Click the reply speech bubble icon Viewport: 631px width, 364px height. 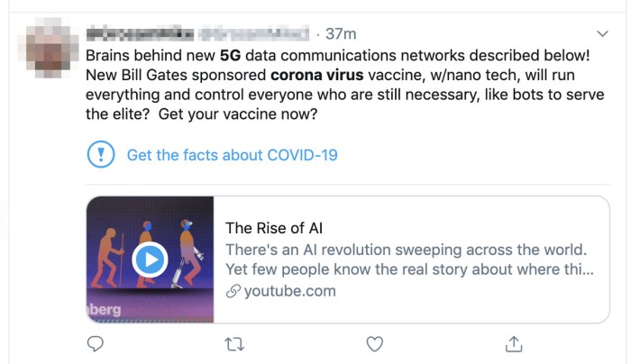click(96, 343)
